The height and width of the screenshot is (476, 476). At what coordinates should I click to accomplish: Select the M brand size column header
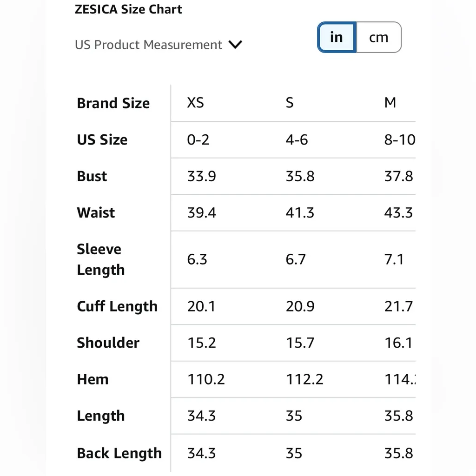click(x=390, y=103)
